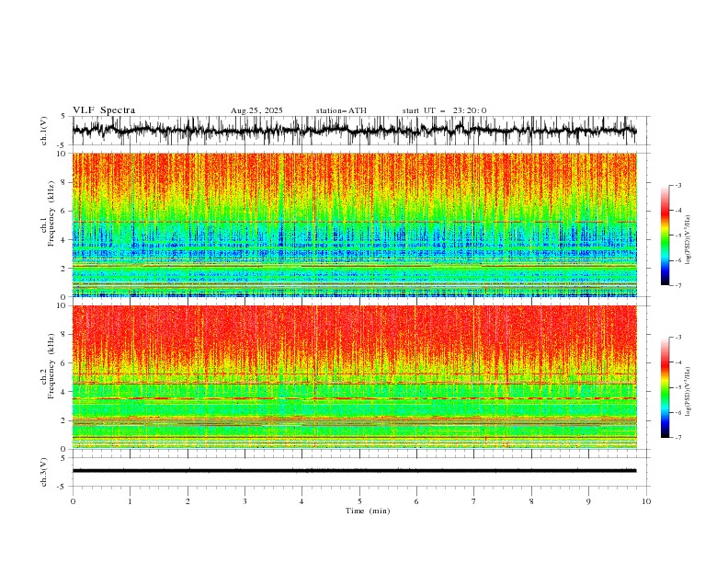728x563 pixels.
Task: Select the ch.1 color bar "log(PSD)(V²/Hz)" label
Action: (x=688, y=240)
